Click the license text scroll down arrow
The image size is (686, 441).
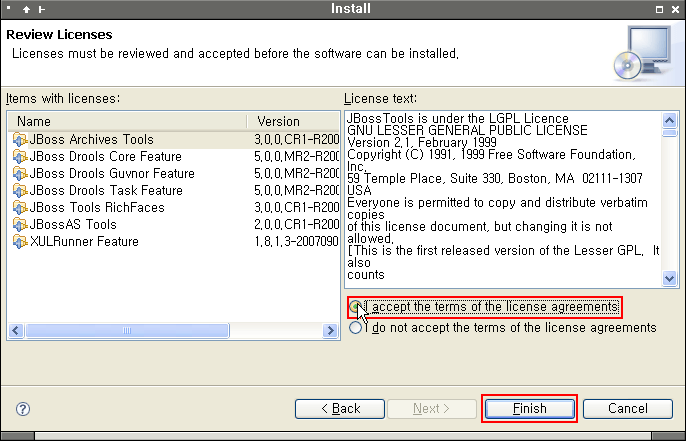(669, 278)
